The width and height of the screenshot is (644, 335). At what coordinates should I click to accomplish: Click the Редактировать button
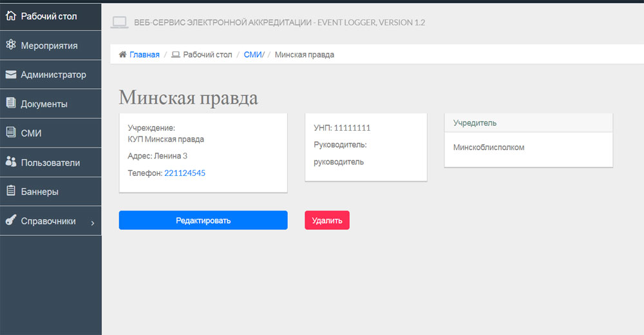(x=204, y=220)
